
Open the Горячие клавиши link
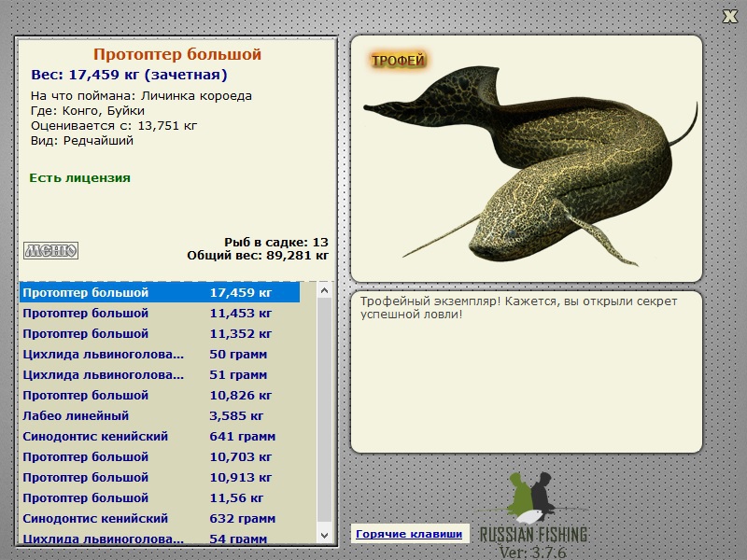coord(409,534)
